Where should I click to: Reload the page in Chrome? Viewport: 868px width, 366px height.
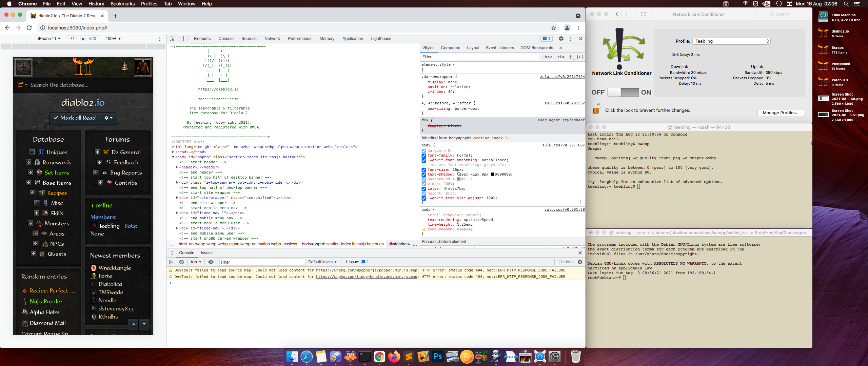click(29, 28)
